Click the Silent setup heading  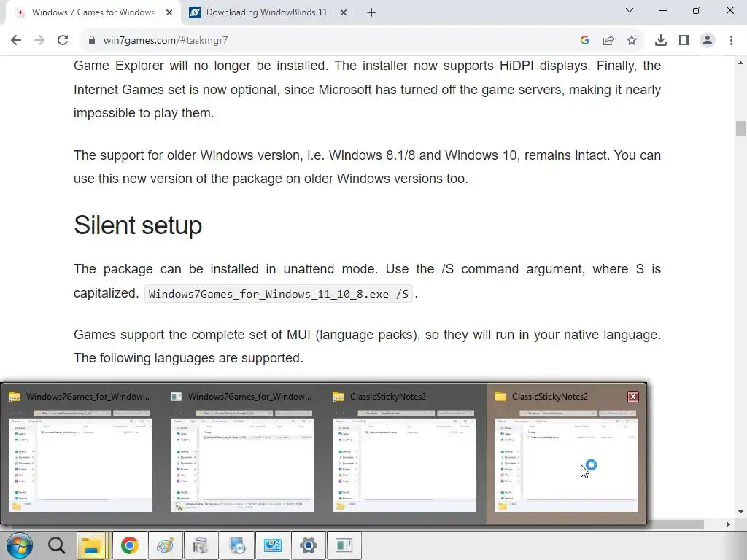click(x=138, y=225)
